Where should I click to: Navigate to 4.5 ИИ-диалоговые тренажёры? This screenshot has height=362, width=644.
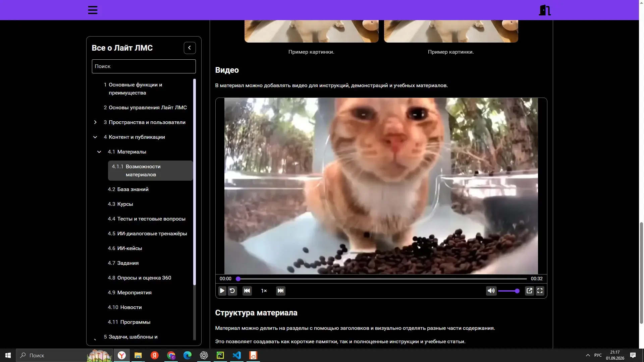point(147,234)
